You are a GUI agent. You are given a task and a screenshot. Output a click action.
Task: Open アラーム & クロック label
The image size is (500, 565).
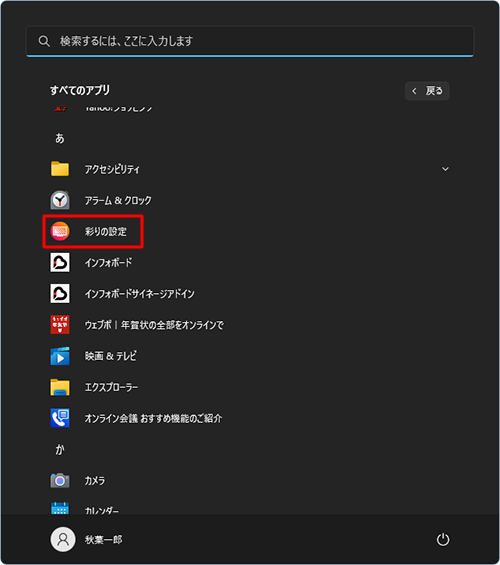pyautogui.click(x=118, y=200)
